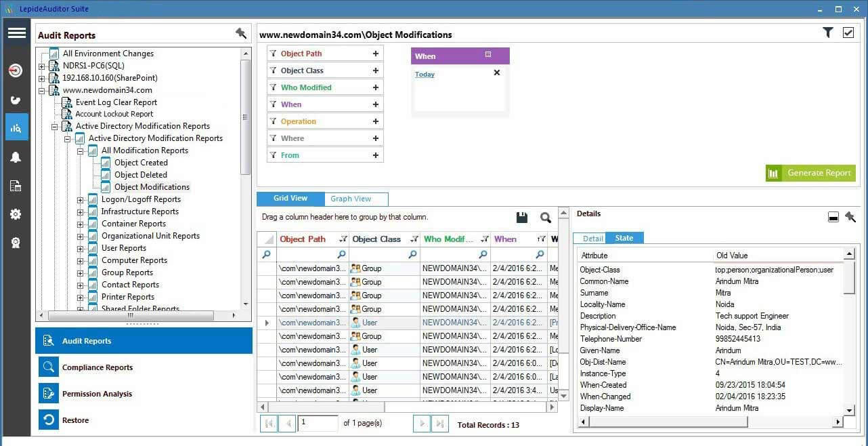Open the Audit Reports icon in sidebar
Viewport: 868px width, 446px height.
[x=16, y=127]
